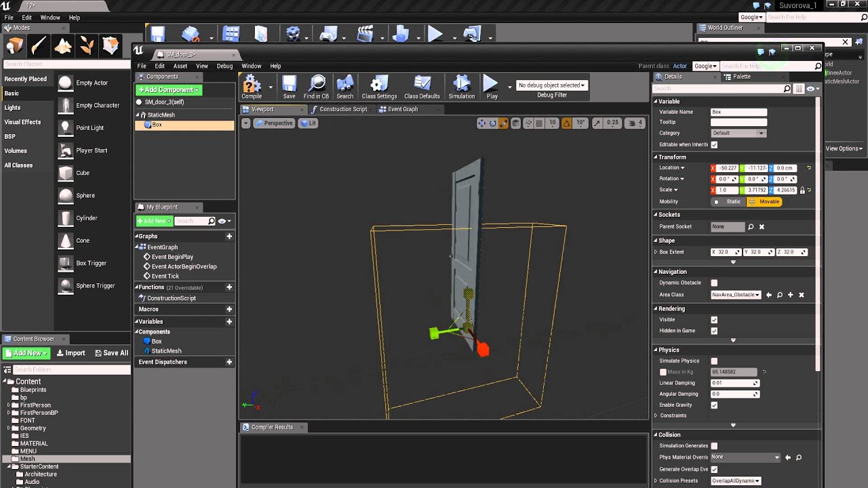Select Box Trigger item
868x488 pixels.
point(91,263)
